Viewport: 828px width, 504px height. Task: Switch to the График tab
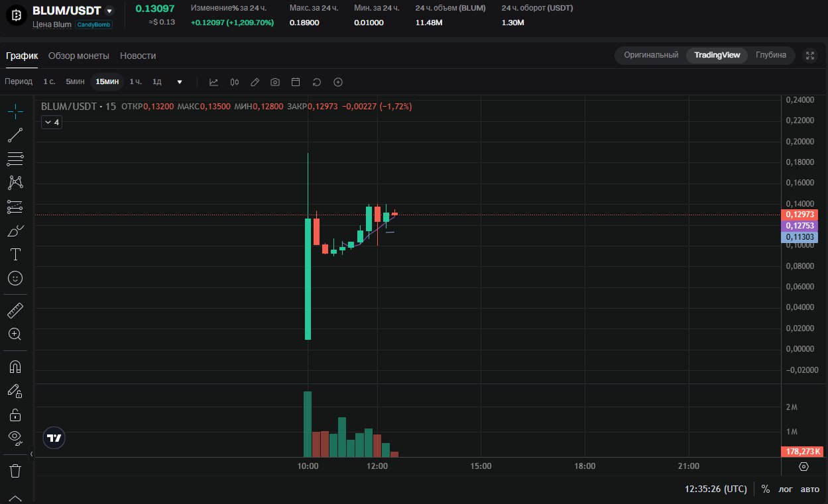click(x=22, y=56)
